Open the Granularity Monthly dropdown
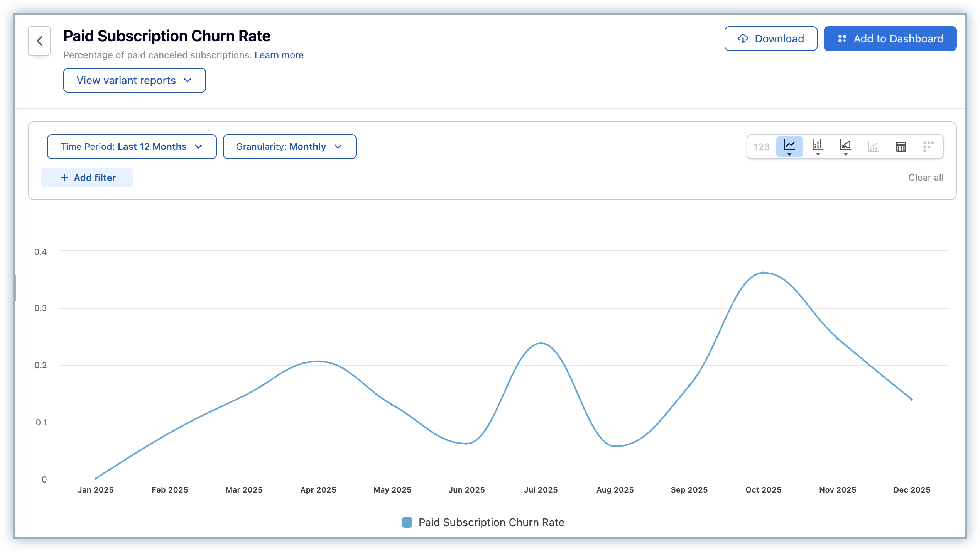The width and height of the screenshot is (980, 552). pyautogui.click(x=289, y=147)
